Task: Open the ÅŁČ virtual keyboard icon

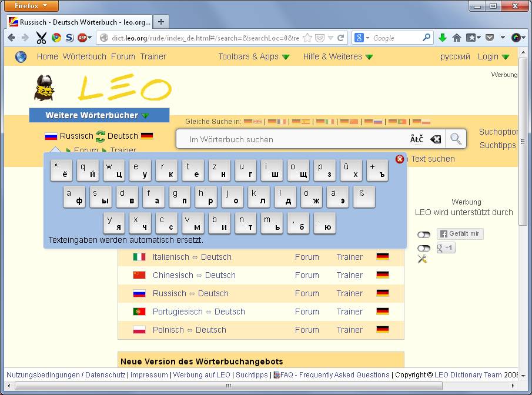Action: 416,139
